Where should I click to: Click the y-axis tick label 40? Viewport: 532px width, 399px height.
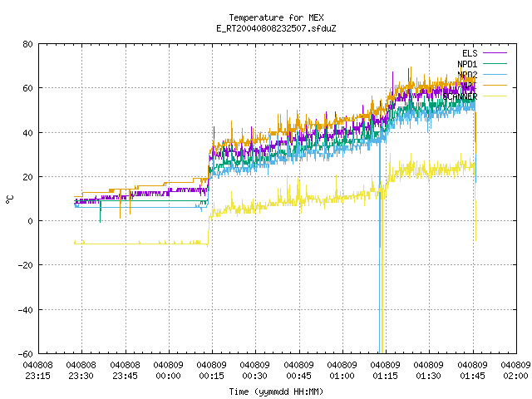[x=27, y=133]
